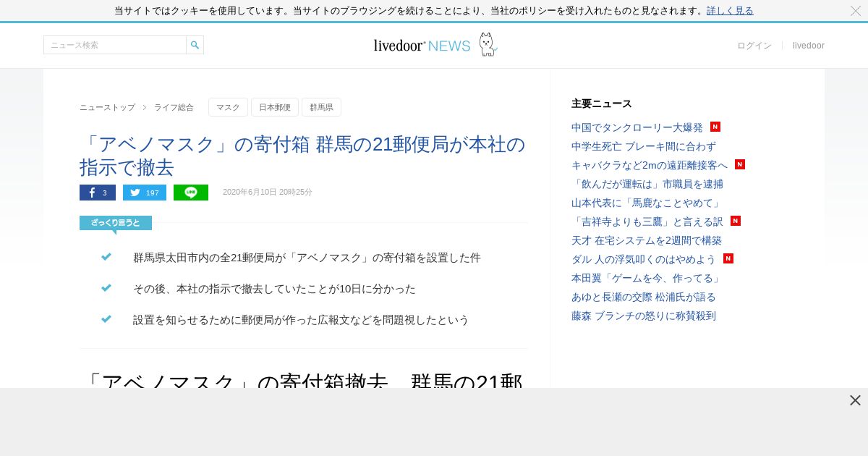The width and height of the screenshot is (868, 456).
Task: Open 中学生死亡 ブレーキ間に合わず news
Action: (644, 146)
